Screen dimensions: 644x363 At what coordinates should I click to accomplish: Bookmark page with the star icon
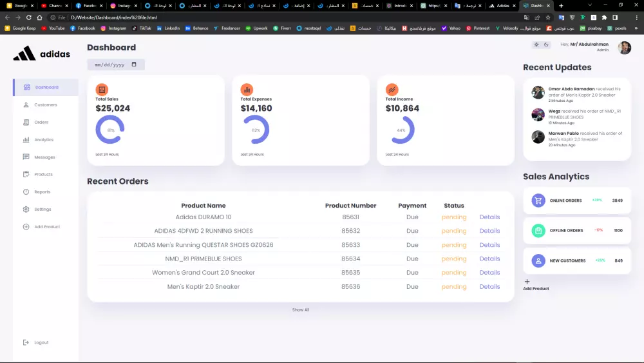pos(548,17)
